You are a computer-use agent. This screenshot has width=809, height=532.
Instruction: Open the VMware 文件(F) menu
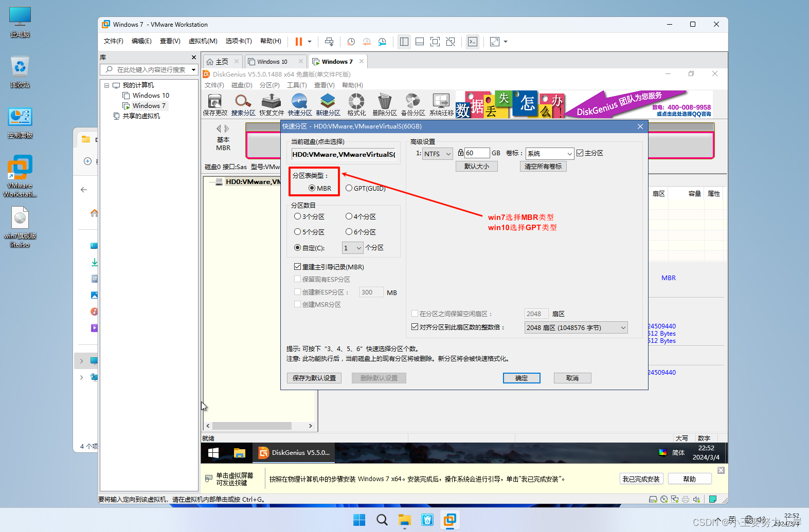(x=113, y=41)
